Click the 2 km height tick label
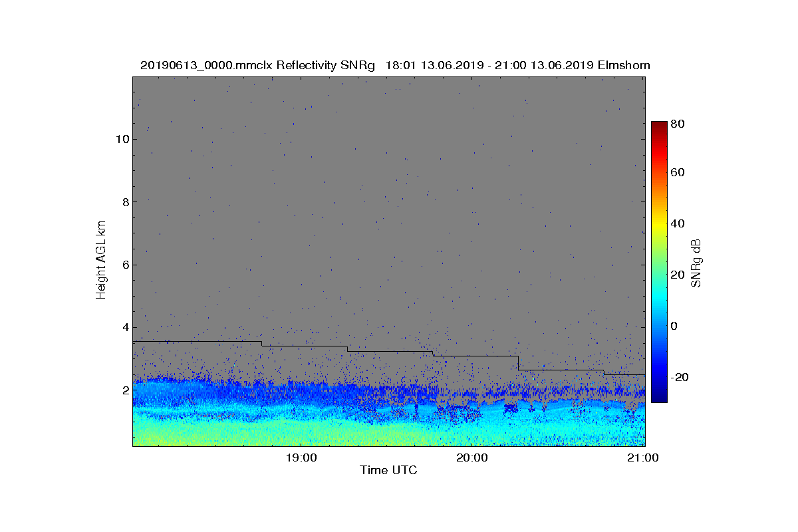This screenshot has height=532, width=798. click(x=125, y=390)
